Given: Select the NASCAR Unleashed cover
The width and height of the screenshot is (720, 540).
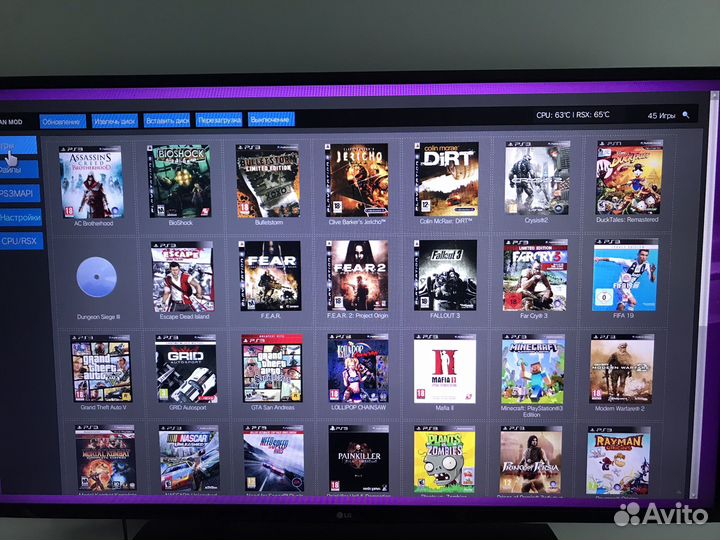Looking at the screenshot, I should click(189, 458).
